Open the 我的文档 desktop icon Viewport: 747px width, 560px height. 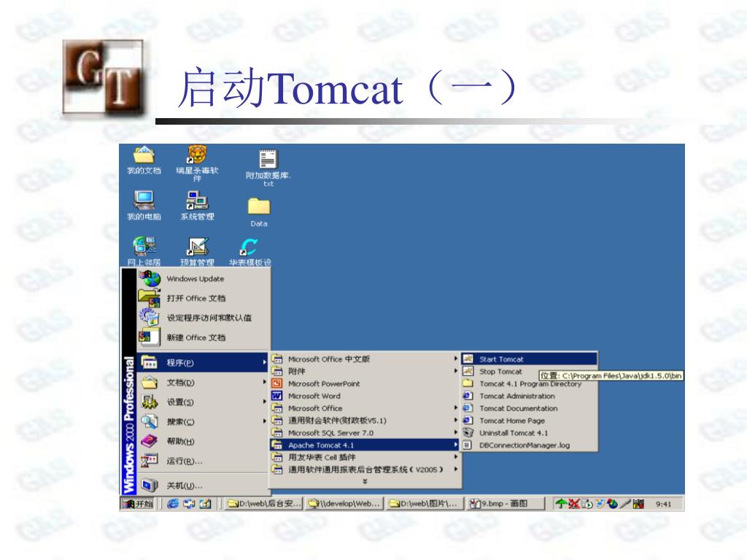point(144,160)
